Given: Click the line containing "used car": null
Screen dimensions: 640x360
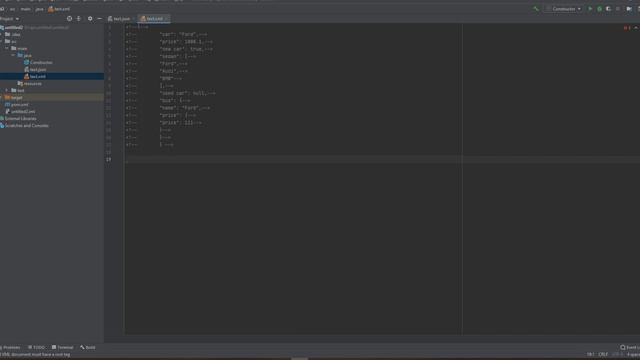Looking at the screenshot, I should [187, 93].
